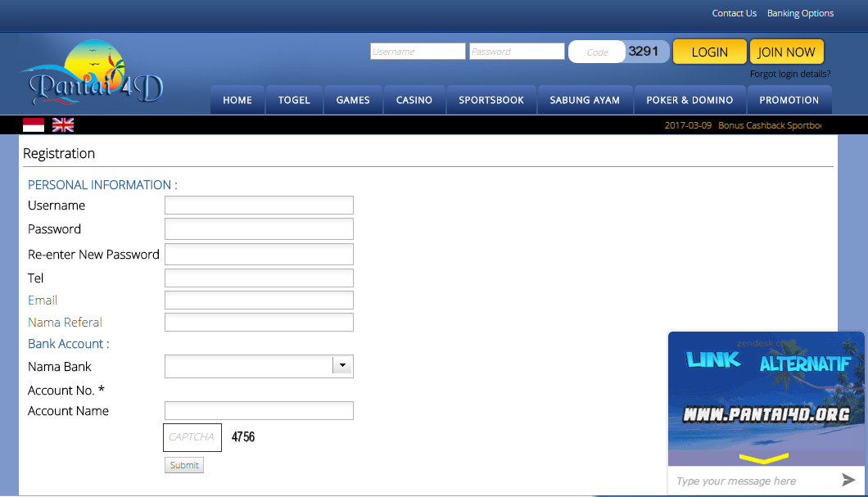Viewport: 868px width, 497px height.
Task: Click the Account No. label
Action: pos(66,391)
